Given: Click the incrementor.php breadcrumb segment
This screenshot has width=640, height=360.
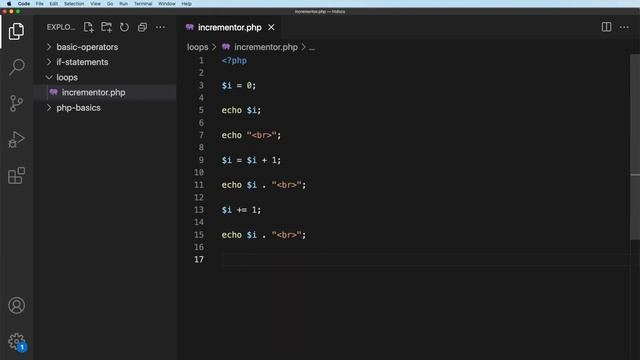Looking at the screenshot, I should 266,47.
